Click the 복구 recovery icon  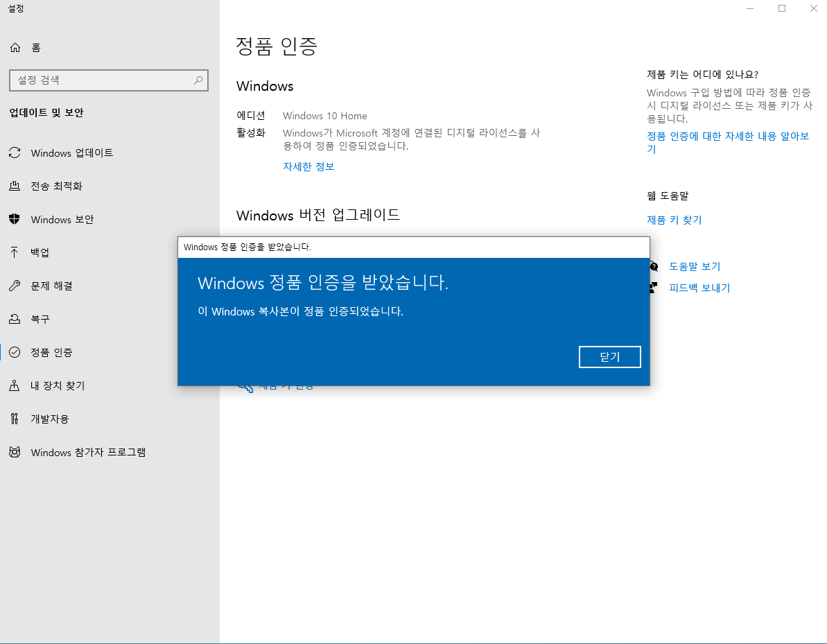click(15, 319)
